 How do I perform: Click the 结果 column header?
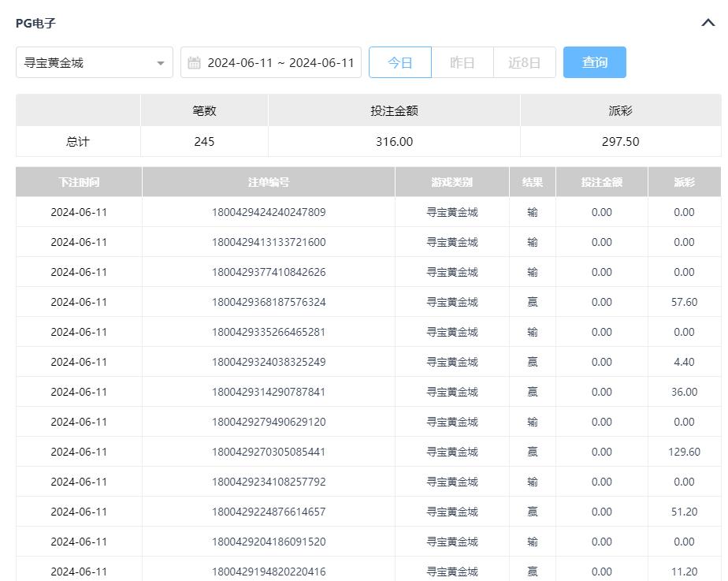[533, 182]
